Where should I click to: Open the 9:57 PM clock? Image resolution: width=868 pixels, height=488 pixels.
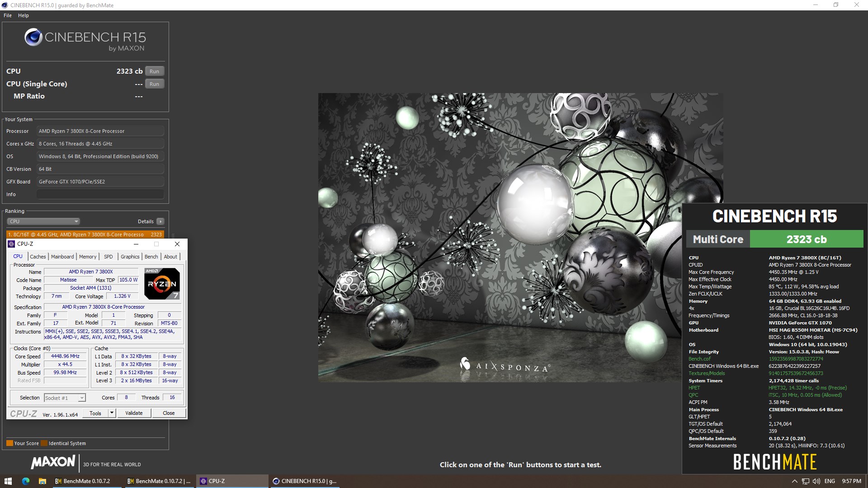tap(851, 481)
